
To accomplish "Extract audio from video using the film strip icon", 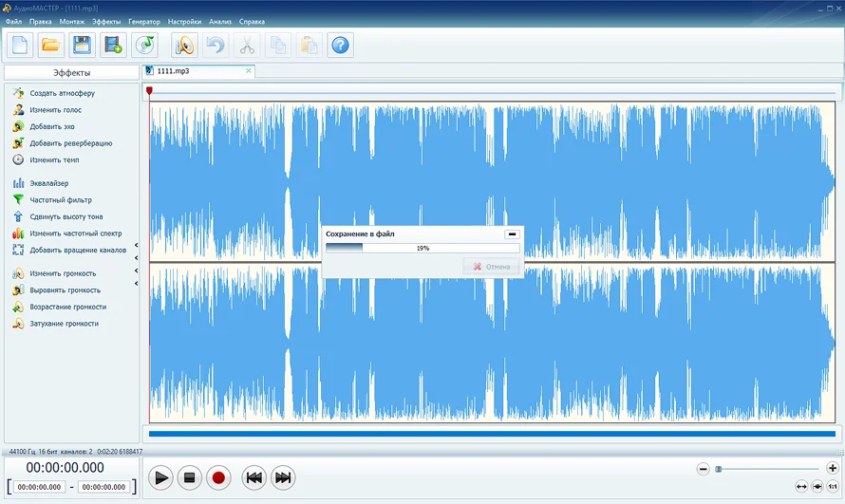I will pos(113,46).
